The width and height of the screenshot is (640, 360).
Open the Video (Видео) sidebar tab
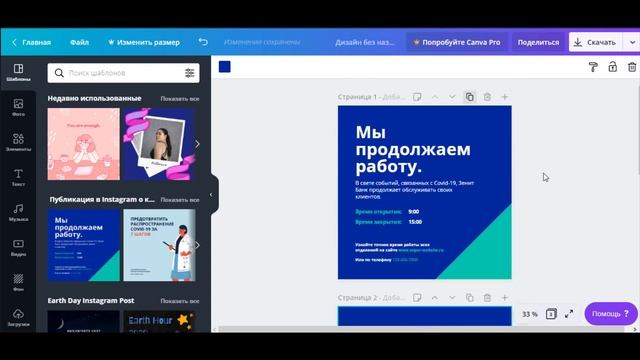click(18, 248)
